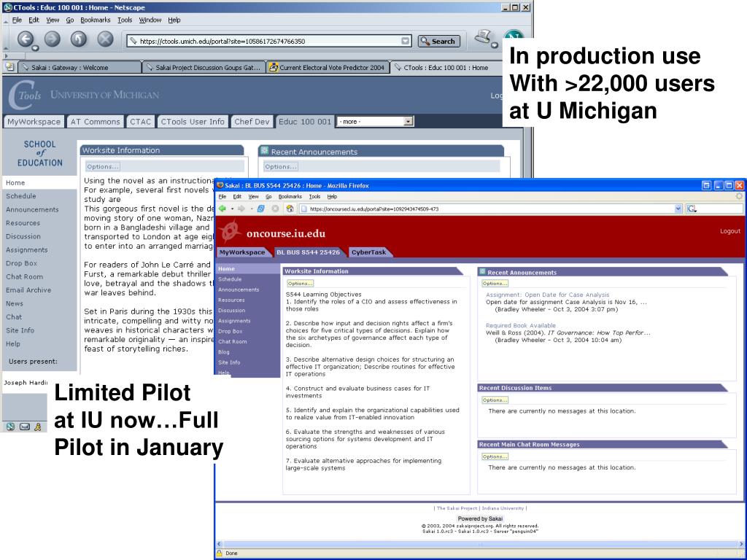Click 'Indiana University' footer link

503,508
